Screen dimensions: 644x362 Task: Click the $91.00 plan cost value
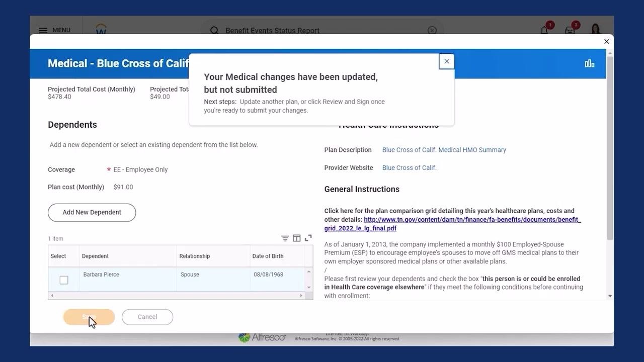coord(123,187)
